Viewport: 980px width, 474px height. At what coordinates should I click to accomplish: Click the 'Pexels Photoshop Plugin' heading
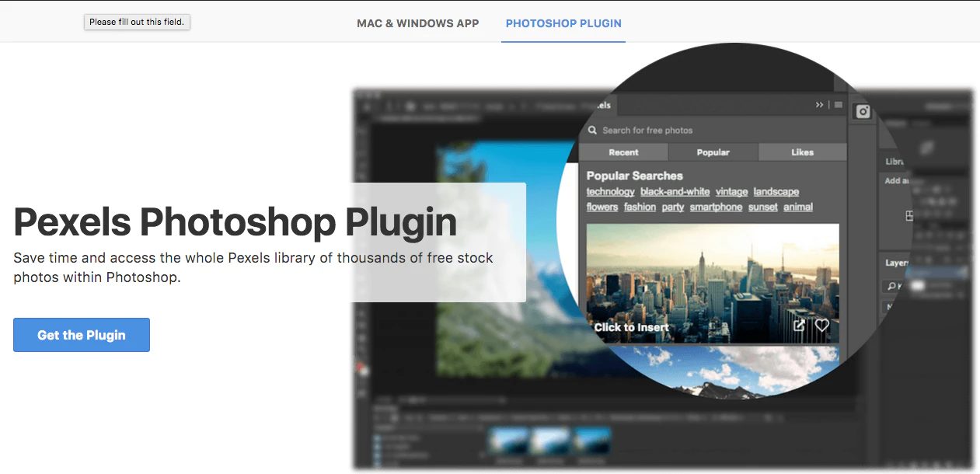[x=235, y=221]
